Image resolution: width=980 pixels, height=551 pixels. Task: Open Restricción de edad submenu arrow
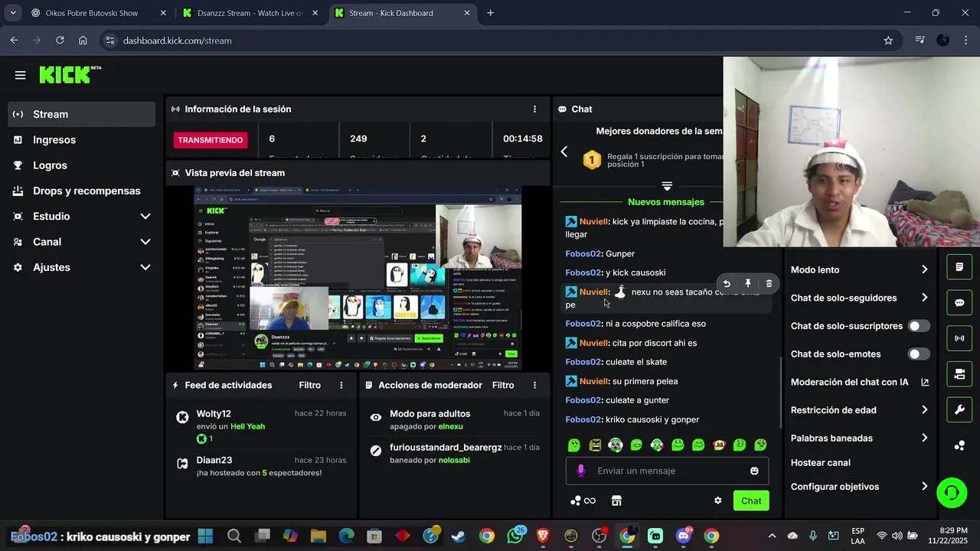click(x=924, y=410)
